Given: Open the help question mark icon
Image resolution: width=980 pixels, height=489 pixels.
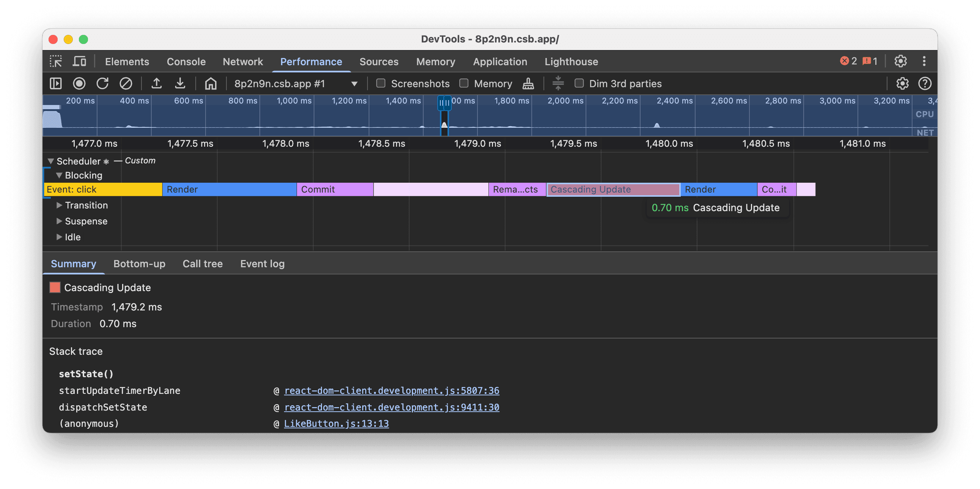Looking at the screenshot, I should click(x=925, y=83).
